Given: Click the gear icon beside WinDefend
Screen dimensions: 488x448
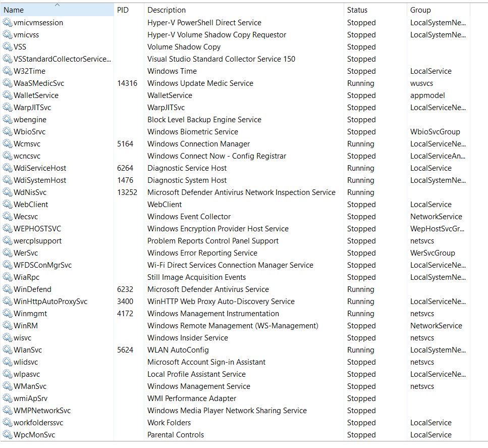Looking at the screenshot, I should 8,289.
